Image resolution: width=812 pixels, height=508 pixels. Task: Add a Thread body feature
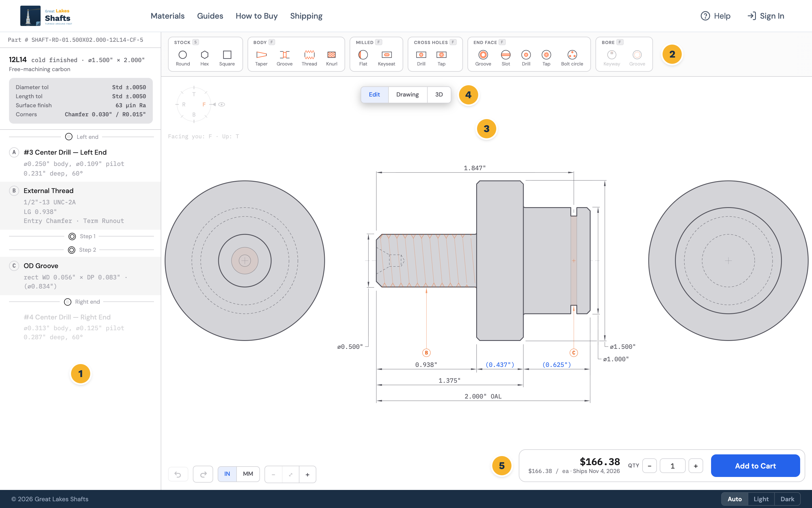tap(309, 58)
